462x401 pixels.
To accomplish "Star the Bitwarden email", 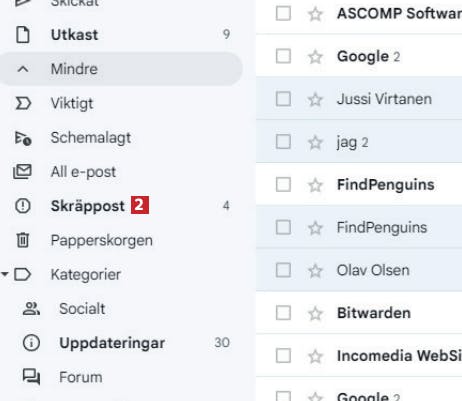I will pos(315,313).
